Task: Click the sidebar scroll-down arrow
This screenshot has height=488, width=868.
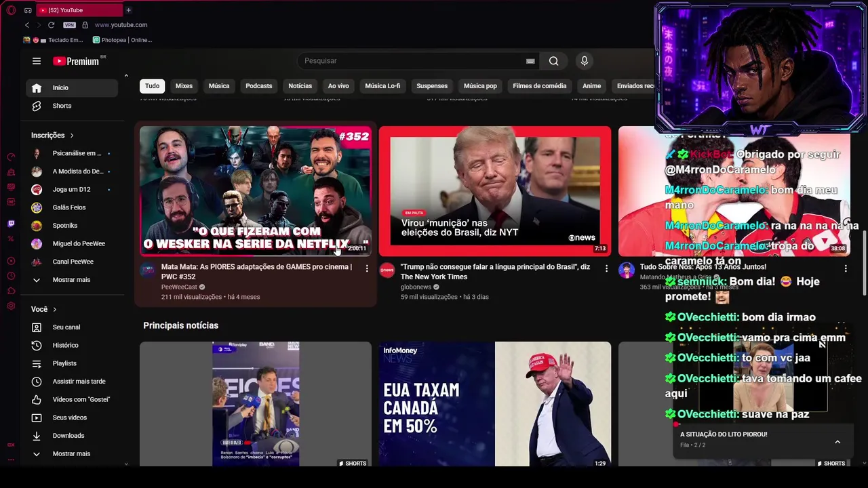Action: [126, 464]
